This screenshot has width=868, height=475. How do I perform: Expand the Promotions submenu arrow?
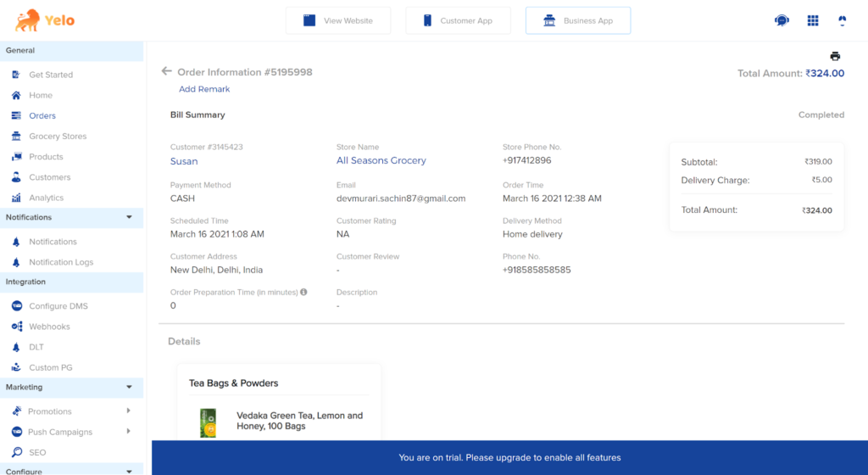click(129, 411)
